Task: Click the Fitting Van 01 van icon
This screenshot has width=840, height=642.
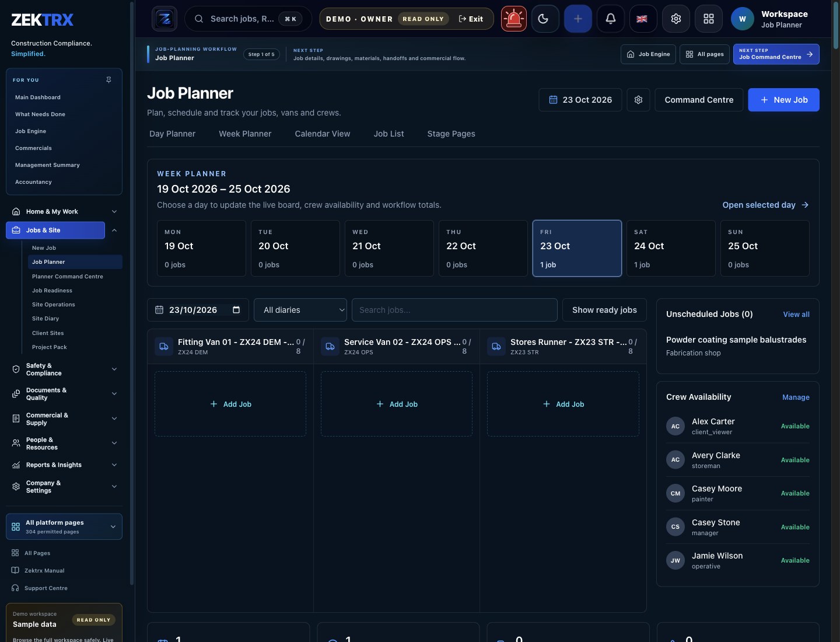Action: (164, 347)
